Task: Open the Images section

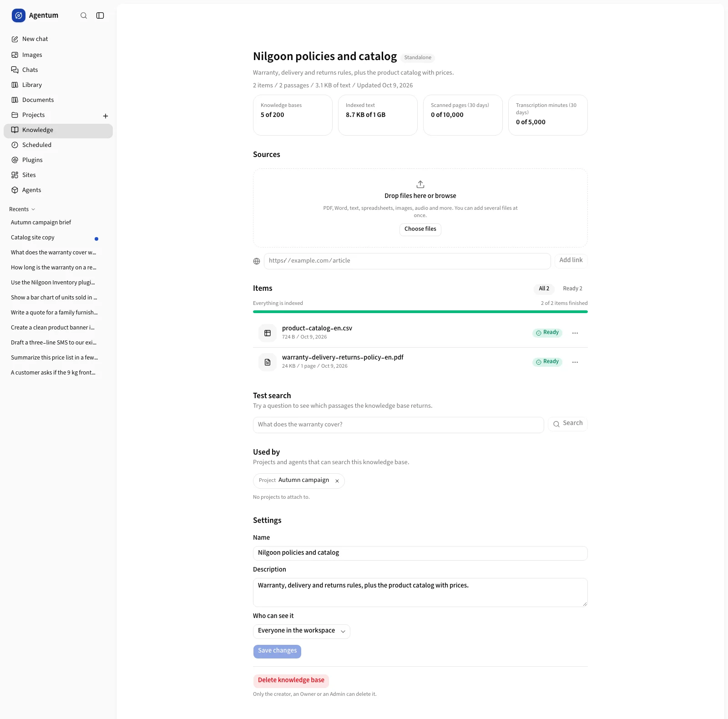Action: [x=58, y=55]
